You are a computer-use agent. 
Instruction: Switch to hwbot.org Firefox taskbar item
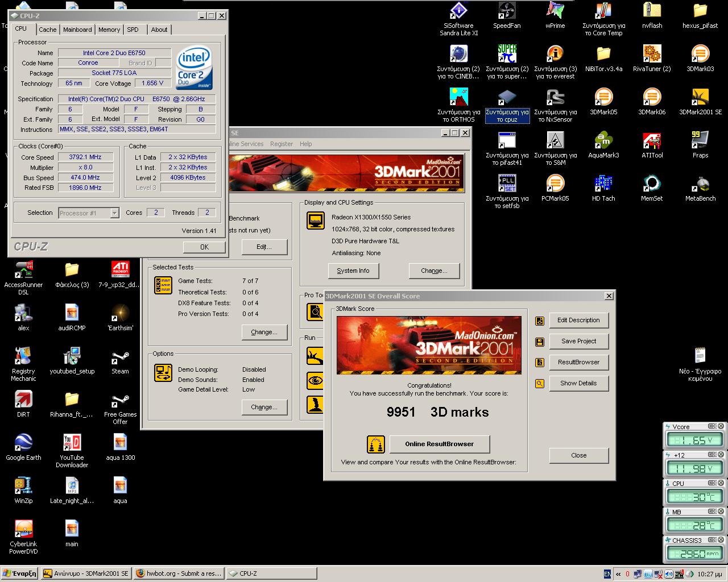[x=179, y=573]
